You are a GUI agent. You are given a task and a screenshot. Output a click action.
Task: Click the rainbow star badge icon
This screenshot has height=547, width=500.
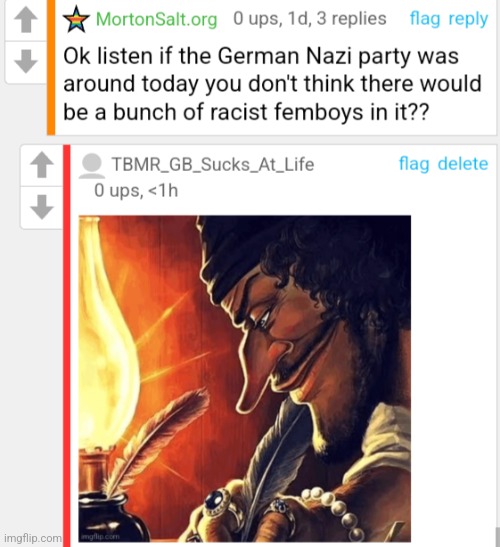(x=76, y=19)
